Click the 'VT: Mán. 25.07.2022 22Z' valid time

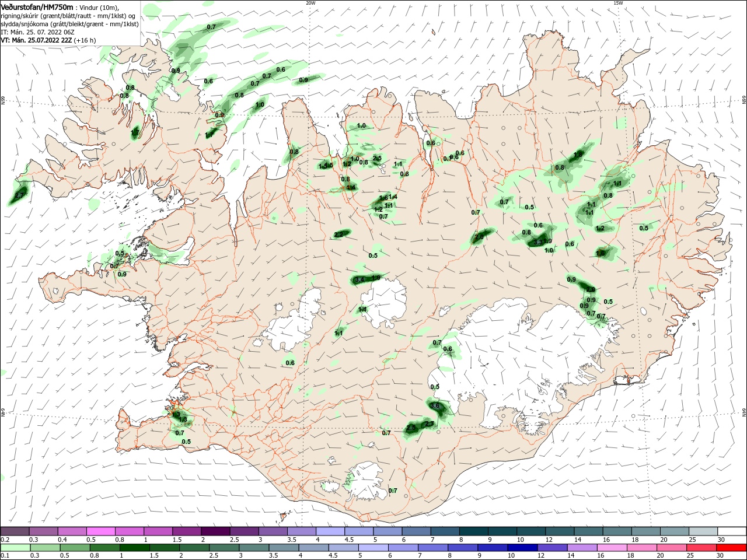pyautogui.click(x=36, y=40)
